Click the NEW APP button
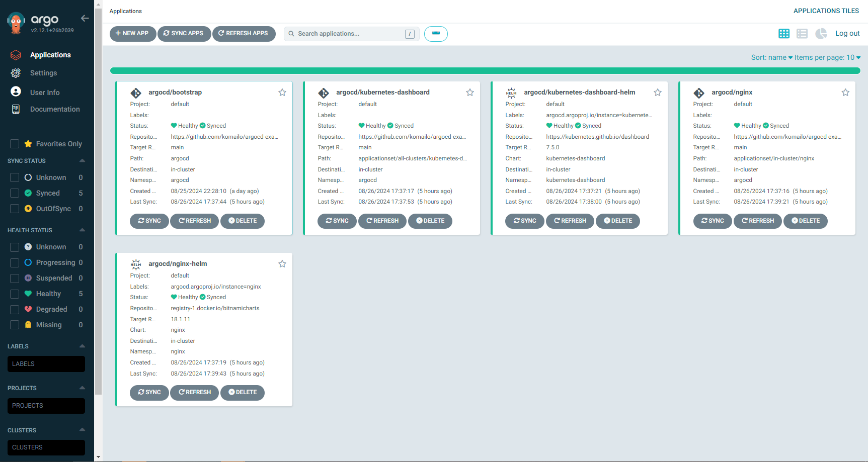The width and height of the screenshot is (868, 462). [132, 34]
